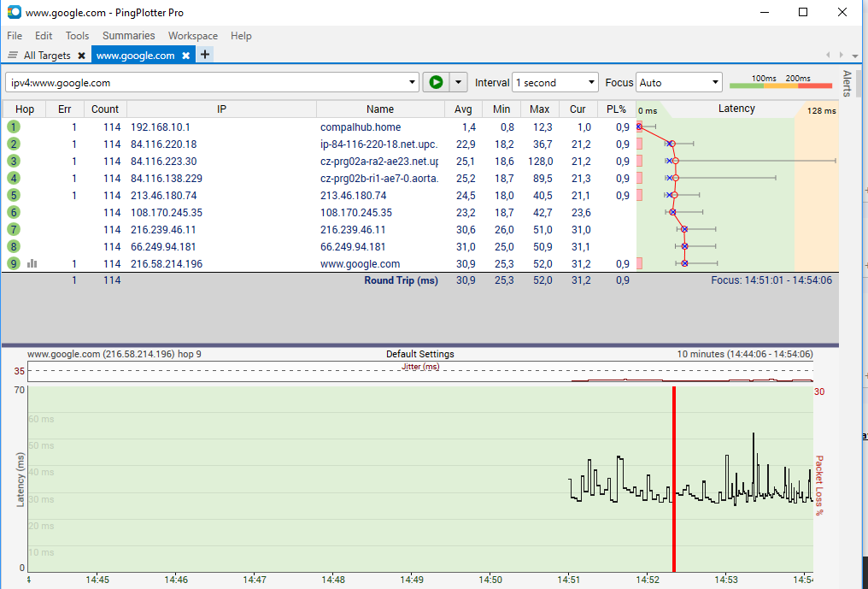868x589 pixels.
Task: Click the green Start trace play button
Action: click(x=436, y=82)
